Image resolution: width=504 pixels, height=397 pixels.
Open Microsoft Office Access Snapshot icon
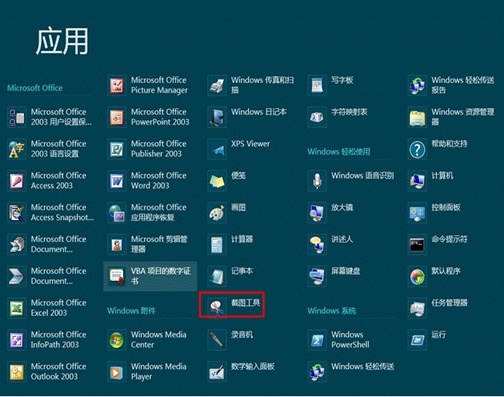pos(17,213)
